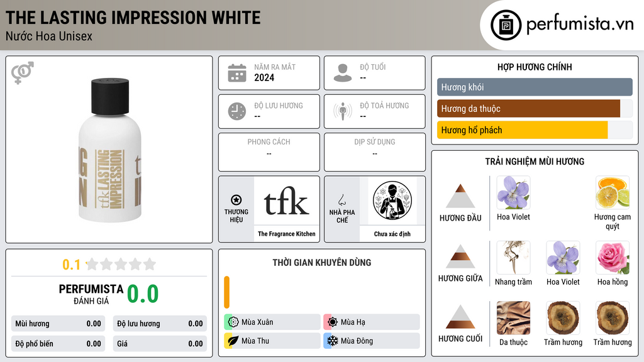Screen dimensions: 644x362
Task: Click the star badge icon above Thương hiệu
Action: click(x=236, y=200)
